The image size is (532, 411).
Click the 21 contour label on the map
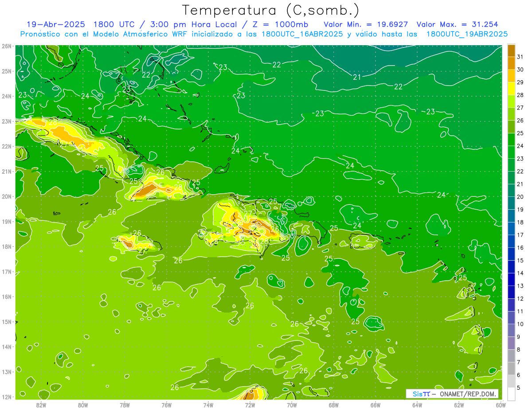pyautogui.click(x=357, y=77)
